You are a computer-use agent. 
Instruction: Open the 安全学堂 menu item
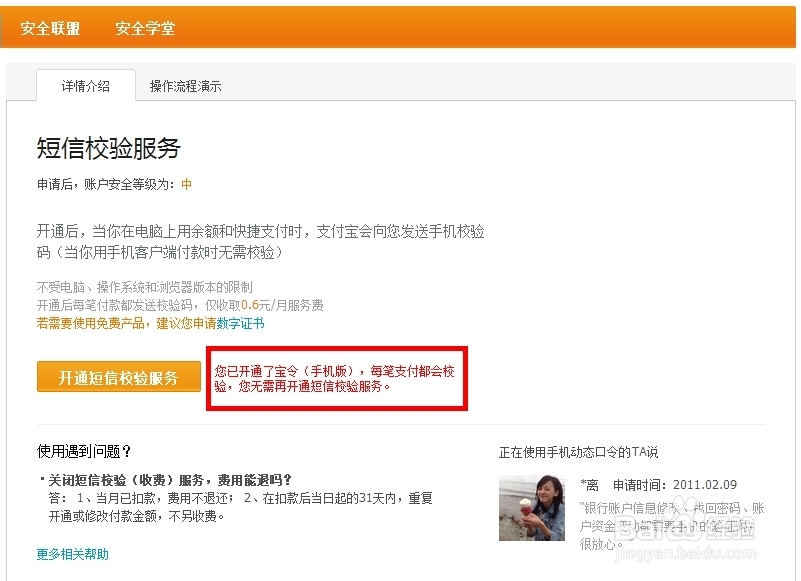(145, 28)
